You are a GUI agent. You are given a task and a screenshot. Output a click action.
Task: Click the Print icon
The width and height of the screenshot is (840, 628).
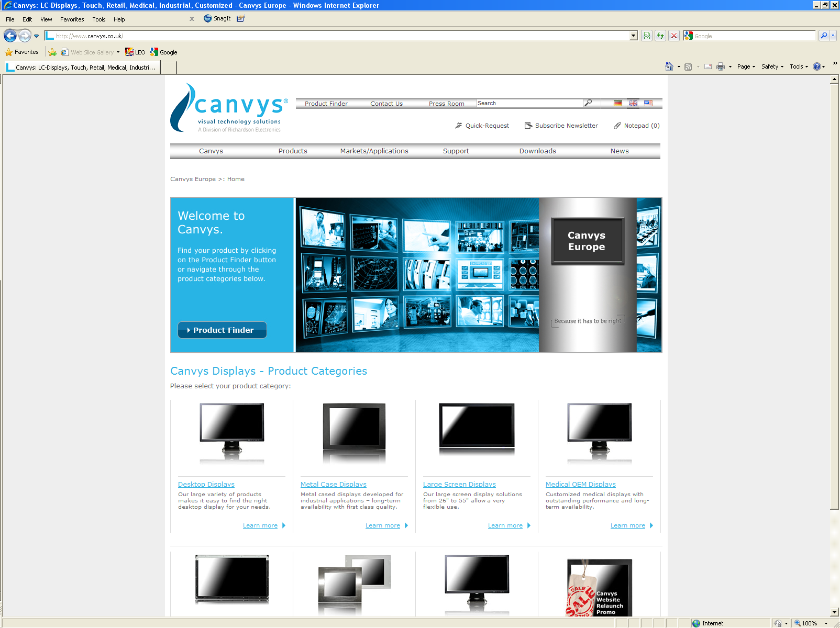[x=721, y=66]
